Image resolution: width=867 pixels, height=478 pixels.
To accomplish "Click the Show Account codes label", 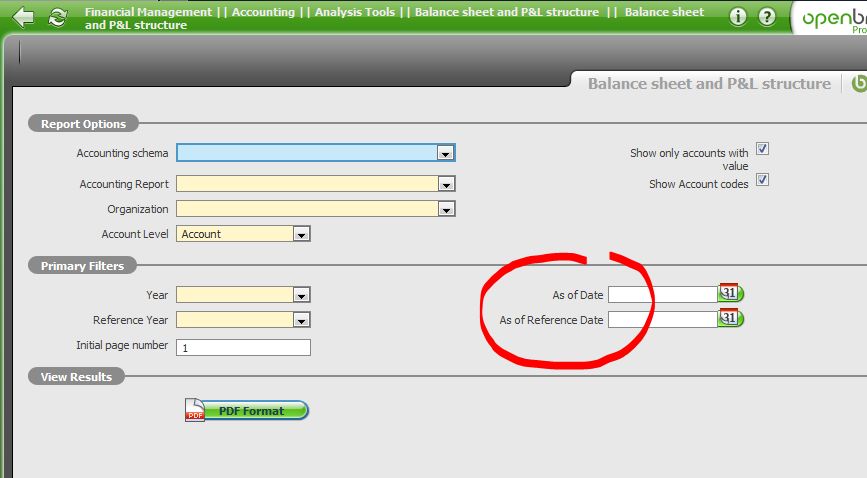I will tap(698, 184).
